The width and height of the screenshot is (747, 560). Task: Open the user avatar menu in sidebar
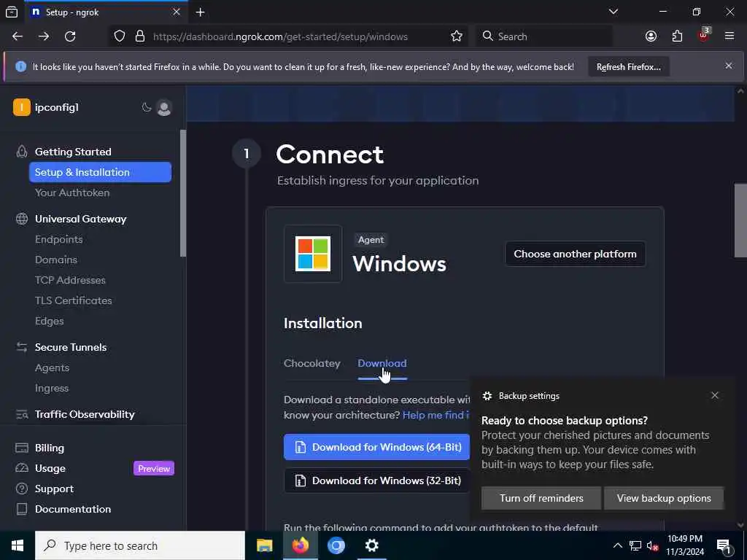[x=164, y=108]
